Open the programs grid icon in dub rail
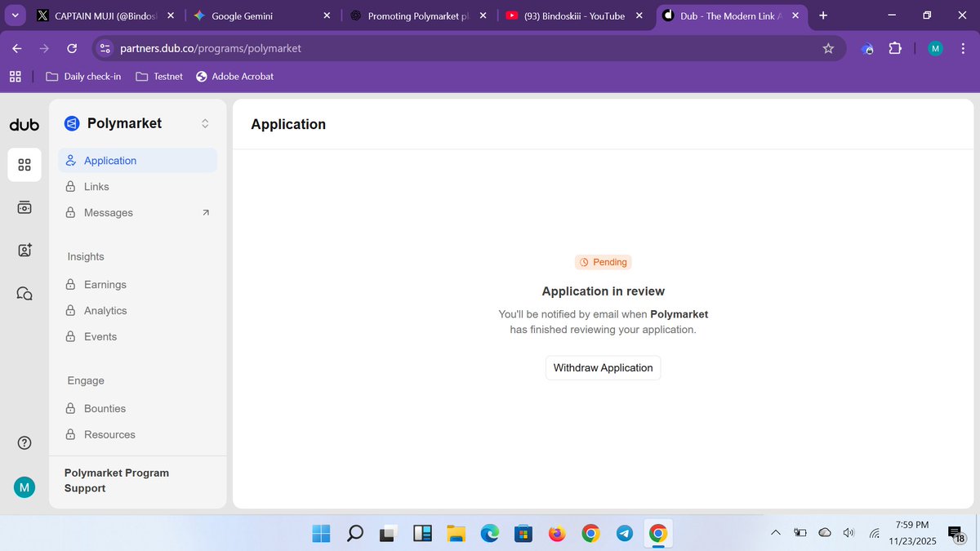The image size is (980, 551). (x=24, y=165)
